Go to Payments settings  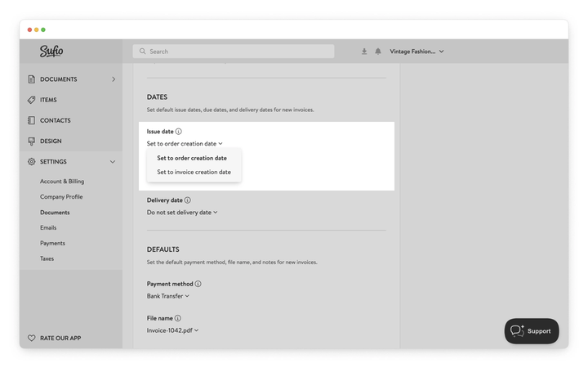click(x=52, y=244)
